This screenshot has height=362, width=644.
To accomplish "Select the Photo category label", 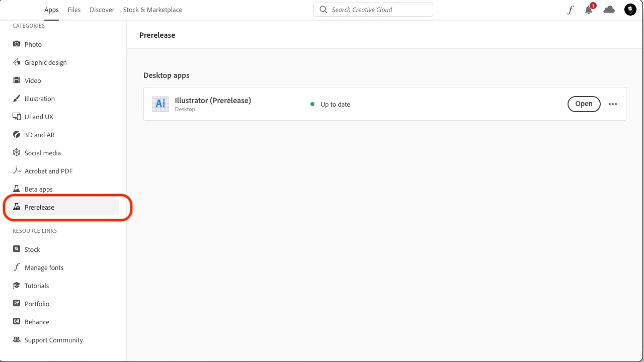I will pyautogui.click(x=33, y=44).
